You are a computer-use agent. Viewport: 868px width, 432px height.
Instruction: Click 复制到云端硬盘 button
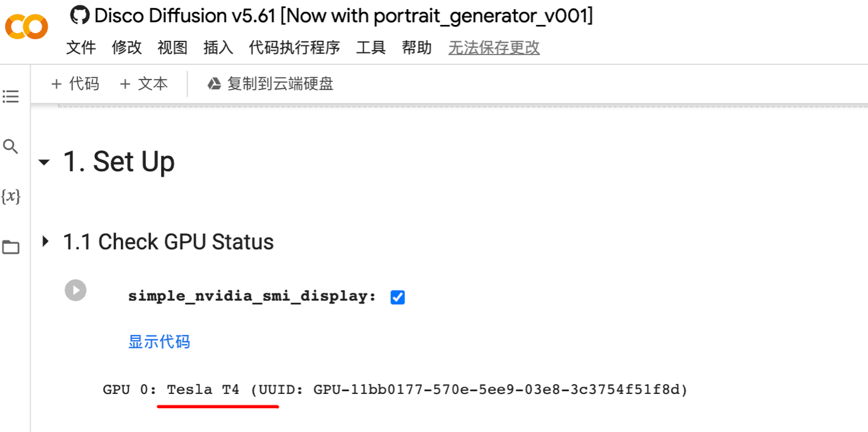pos(270,84)
